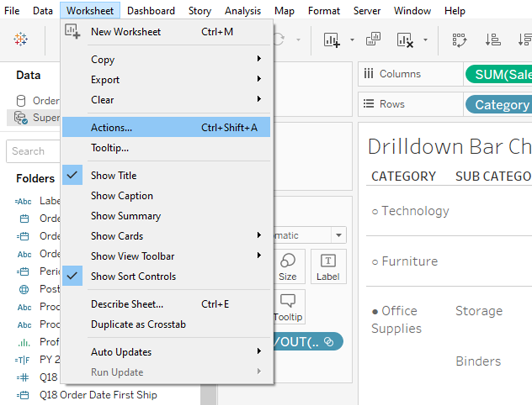Open the Data menu

tap(43, 11)
